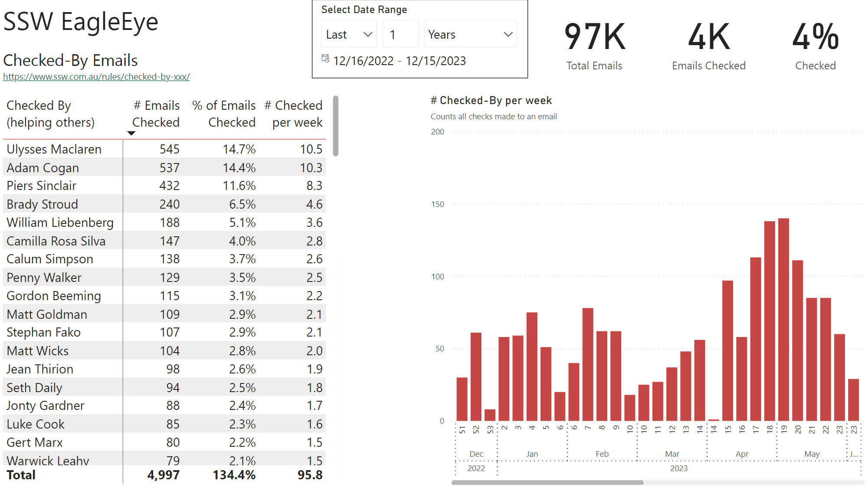
Task: Sort by # Checked per week header
Action: click(x=294, y=114)
